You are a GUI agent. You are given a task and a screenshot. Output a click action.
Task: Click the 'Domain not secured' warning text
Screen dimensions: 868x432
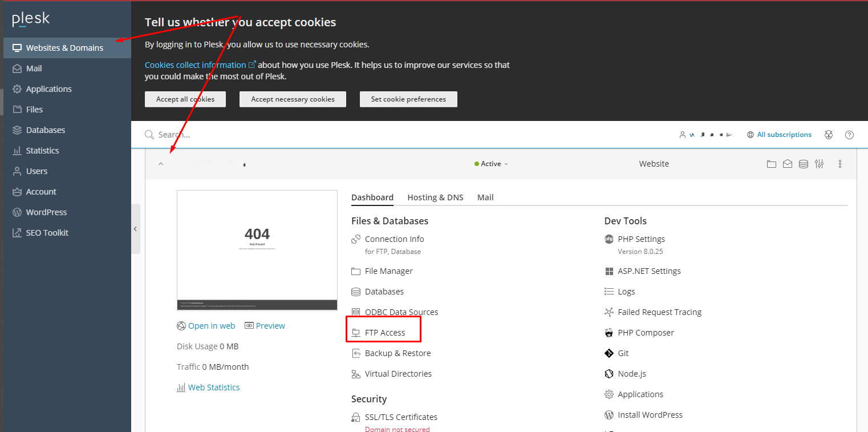(397, 429)
